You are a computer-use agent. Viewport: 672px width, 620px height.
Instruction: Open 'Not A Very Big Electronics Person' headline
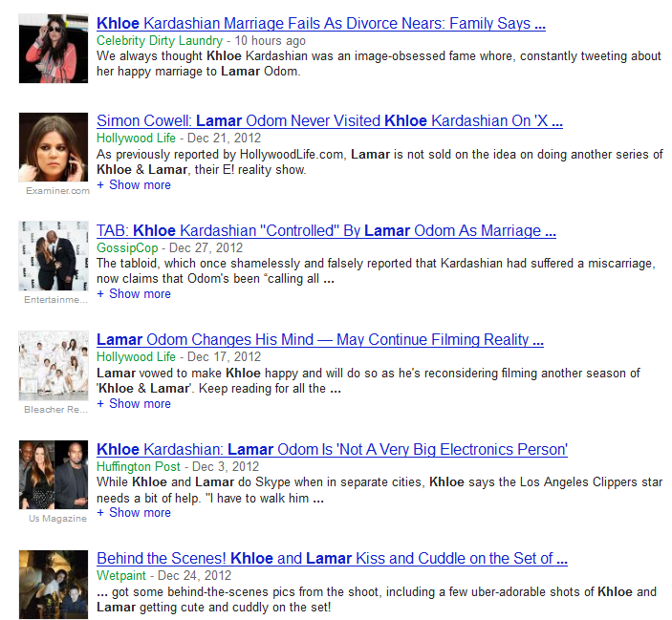(x=332, y=449)
